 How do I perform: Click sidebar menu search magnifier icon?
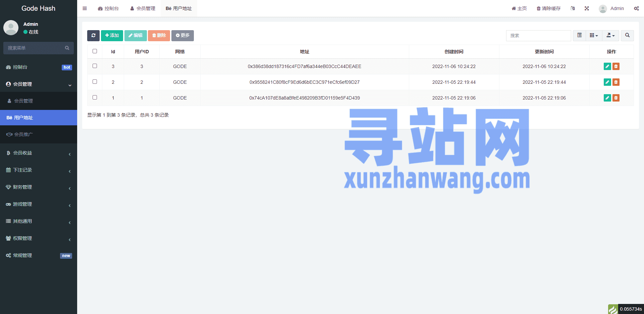[67, 48]
